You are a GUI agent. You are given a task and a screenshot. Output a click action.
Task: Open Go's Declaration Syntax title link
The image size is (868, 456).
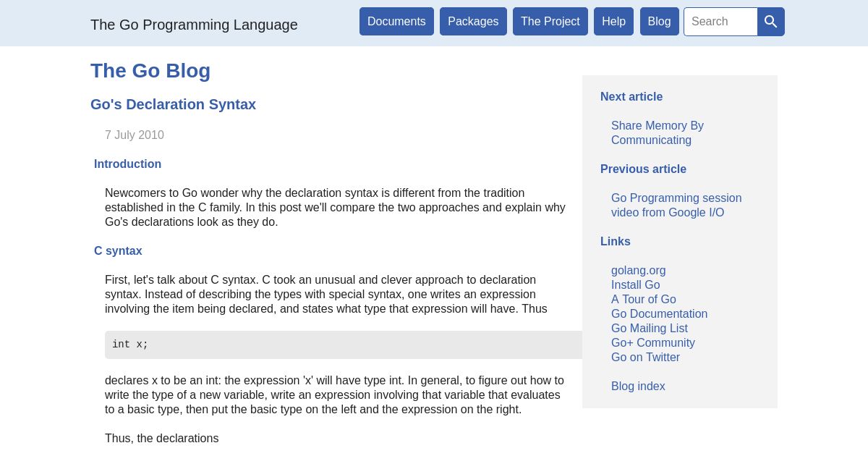point(173,104)
